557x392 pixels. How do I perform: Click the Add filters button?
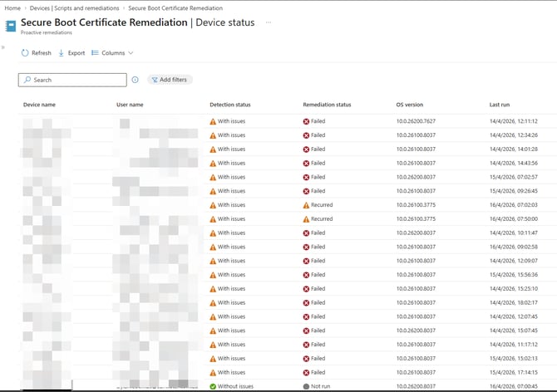(170, 80)
